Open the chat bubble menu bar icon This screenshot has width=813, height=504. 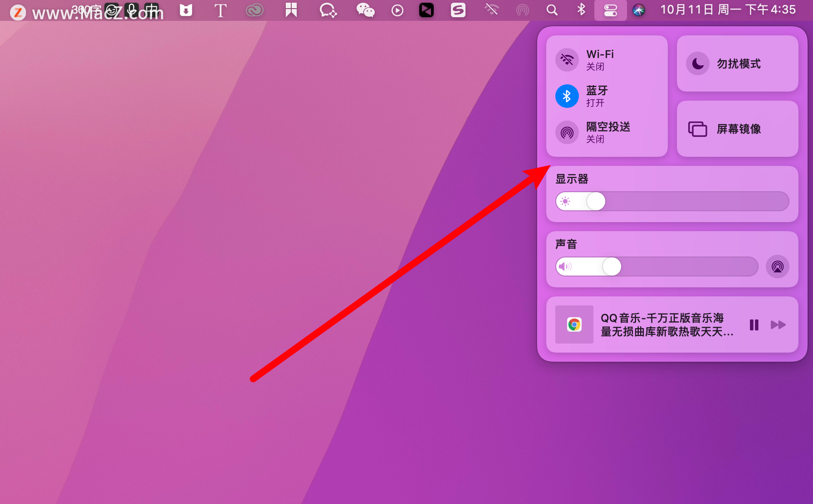tap(328, 10)
